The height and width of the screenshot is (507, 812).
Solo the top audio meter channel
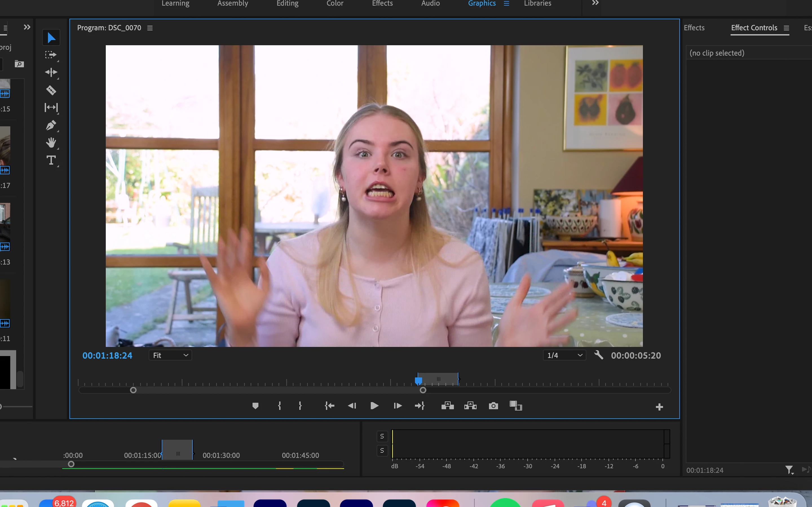tap(382, 436)
